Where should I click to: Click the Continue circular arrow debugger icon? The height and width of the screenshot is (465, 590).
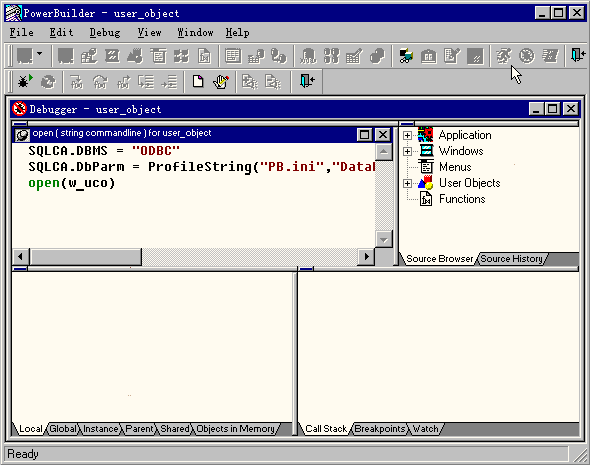(48, 82)
